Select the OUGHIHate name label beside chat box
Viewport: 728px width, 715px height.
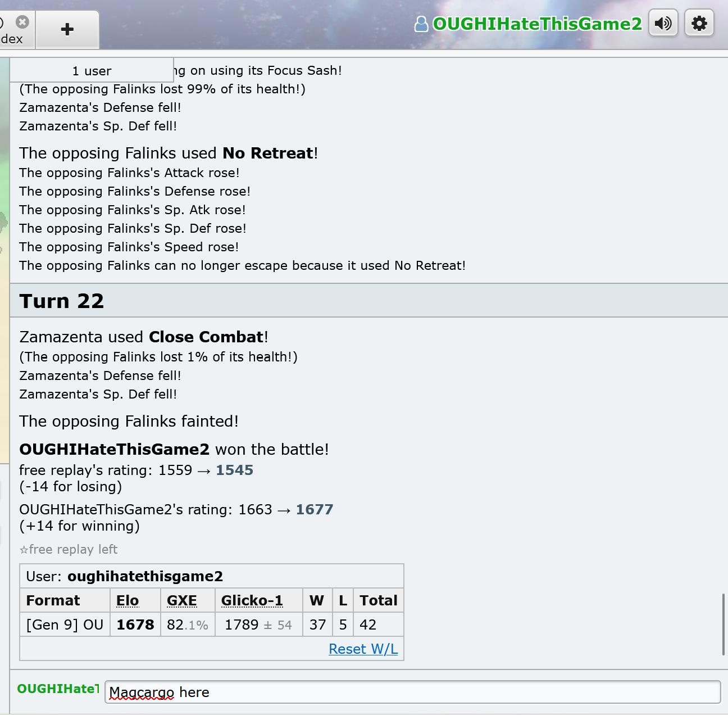pyautogui.click(x=58, y=689)
